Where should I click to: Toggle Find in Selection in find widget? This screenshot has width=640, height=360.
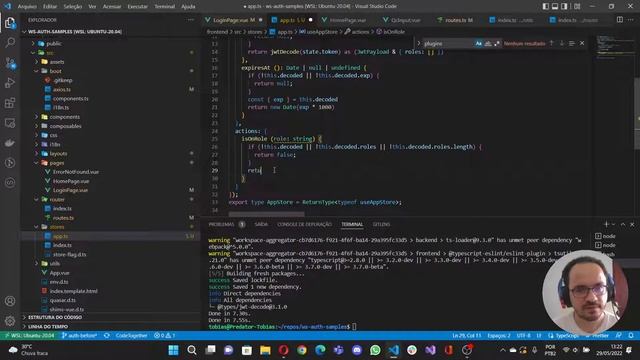tap(572, 43)
